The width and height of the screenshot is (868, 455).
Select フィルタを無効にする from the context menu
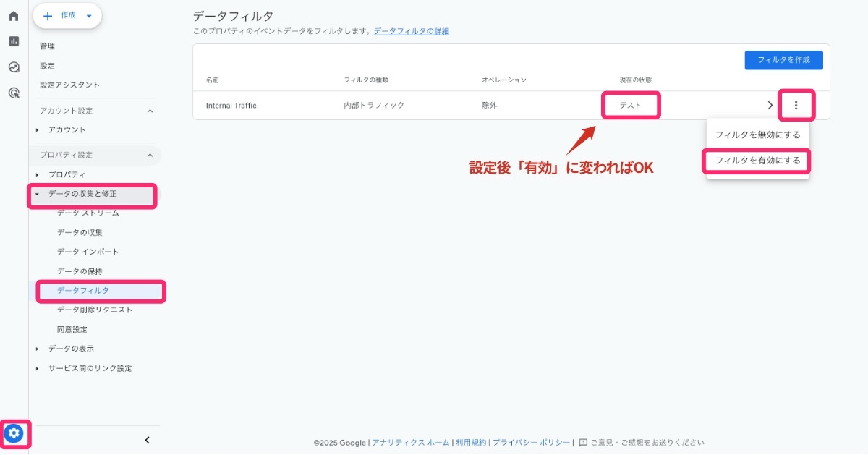pyautogui.click(x=757, y=134)
